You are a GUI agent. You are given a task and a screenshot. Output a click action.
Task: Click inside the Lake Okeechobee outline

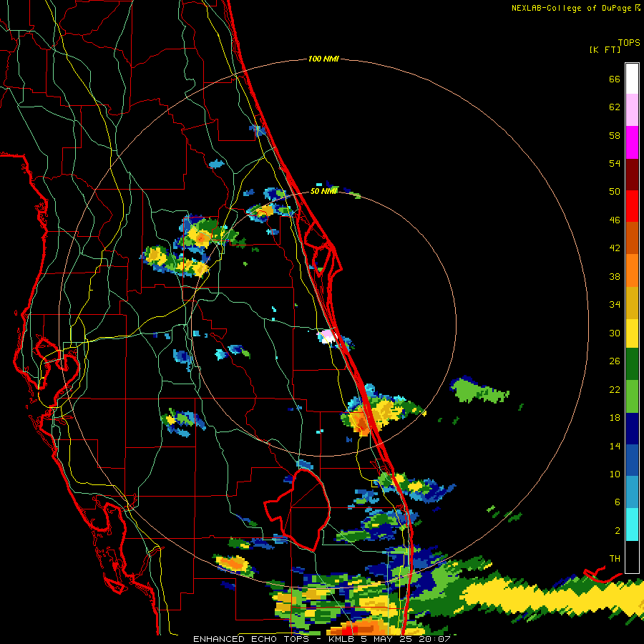pyautogui.click(x=304, y=509)
